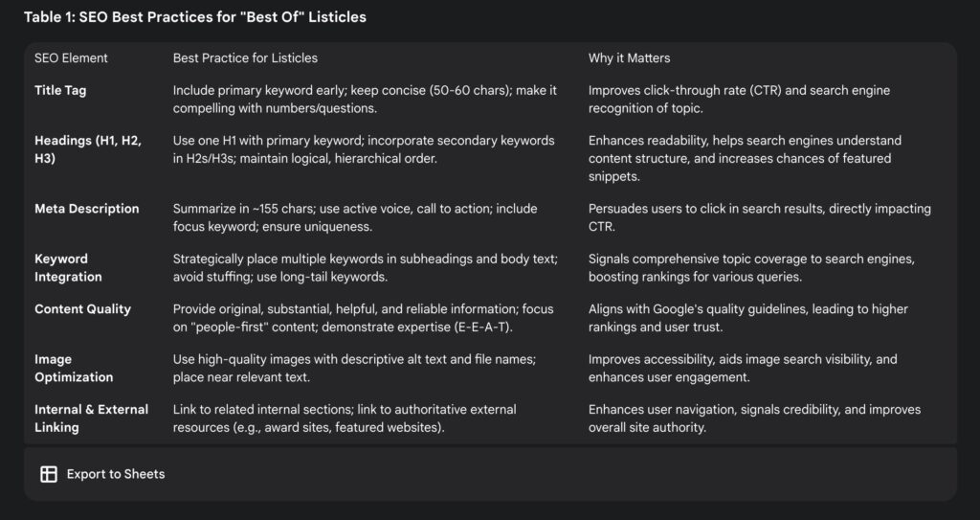The width and height of the screenshot is (980, 520).
Task: Click the SEO Element column header
Action: (x=71, y=58)
